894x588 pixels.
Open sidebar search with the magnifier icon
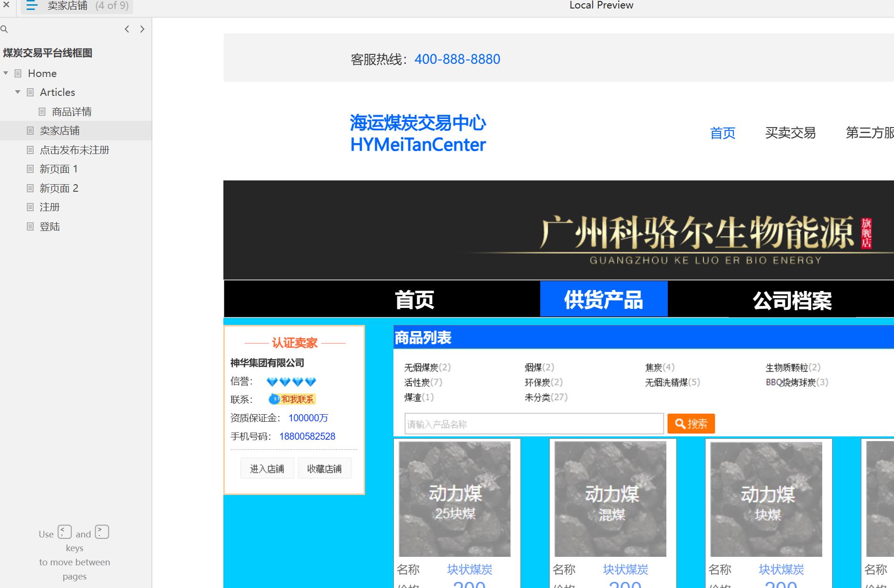4,29
